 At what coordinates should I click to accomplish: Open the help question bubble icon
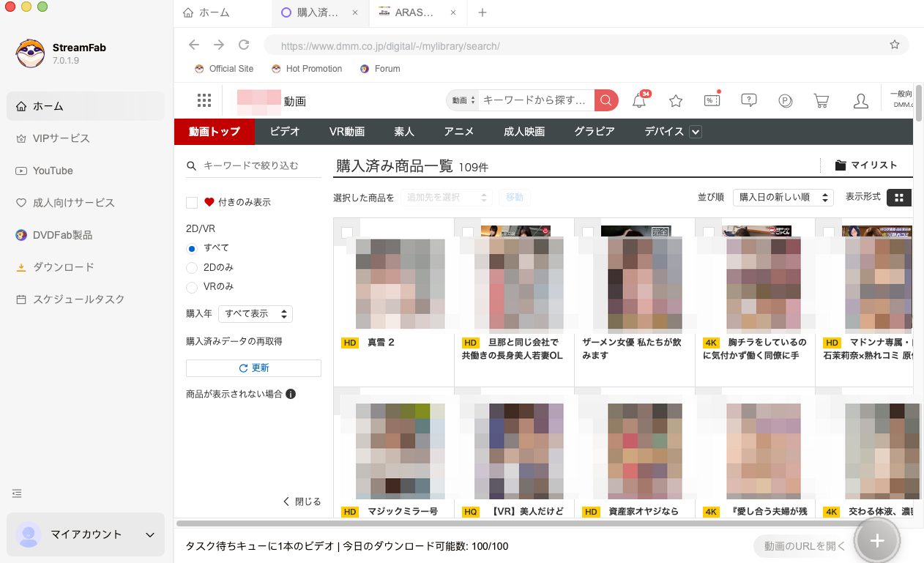click(x=748, y=100)
